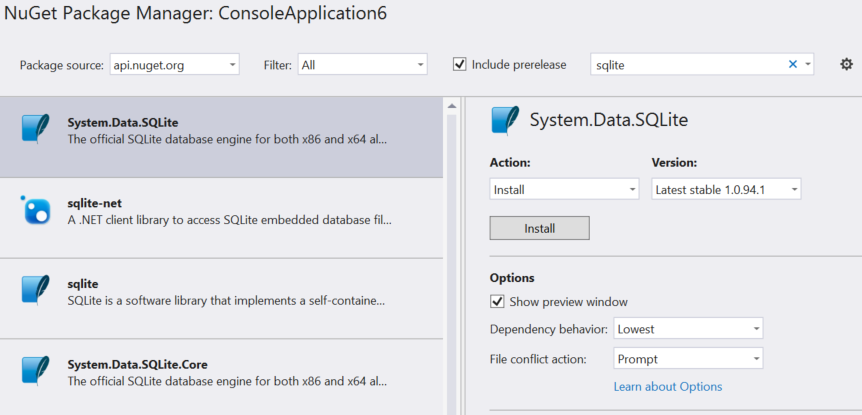The image size is (862, 415).
Task: Click the System.Data.SQLite.Core package icon
Action: [x=36, y=371]
